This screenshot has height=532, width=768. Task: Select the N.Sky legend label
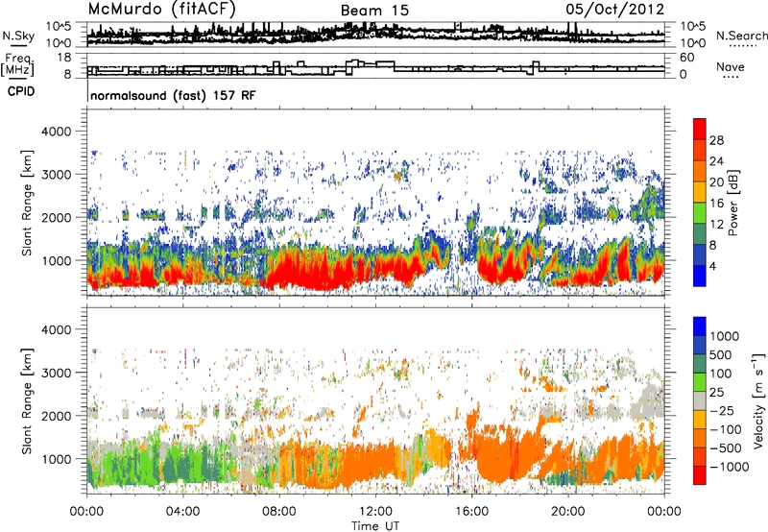[18, 36]
